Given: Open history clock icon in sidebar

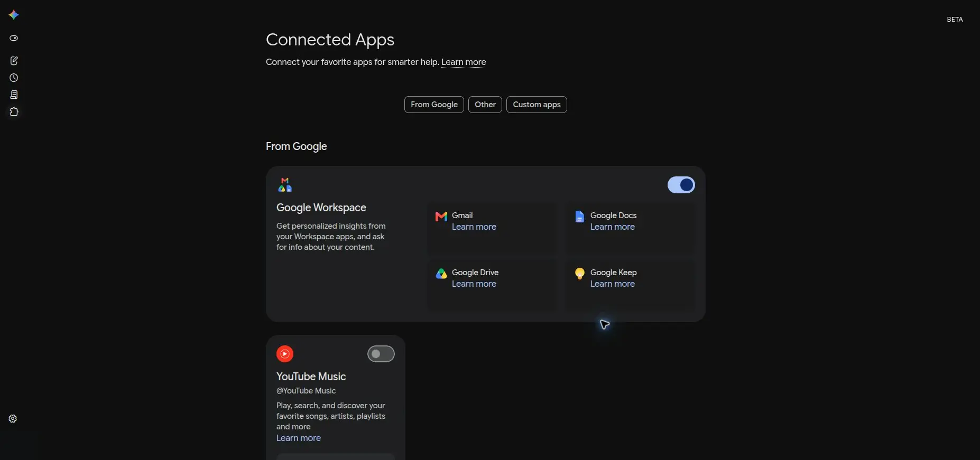Looking at the screenshot, I should coord(14,78).
